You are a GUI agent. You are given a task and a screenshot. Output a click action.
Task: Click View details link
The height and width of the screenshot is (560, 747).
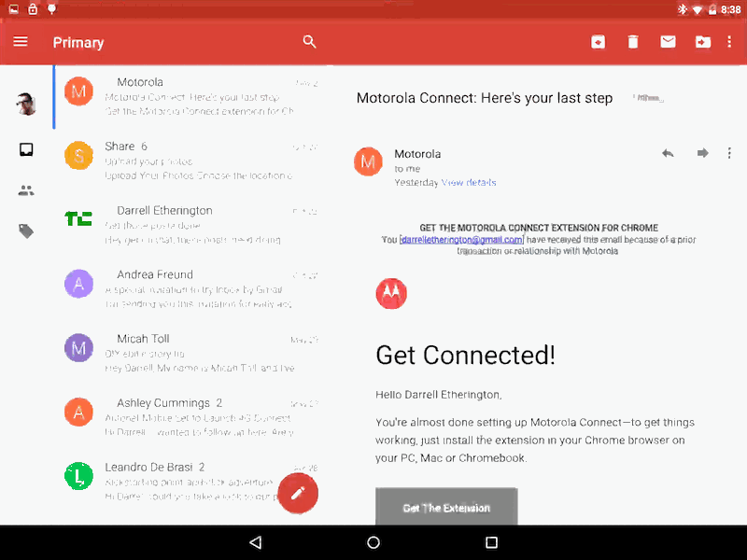tap(469, 182)
